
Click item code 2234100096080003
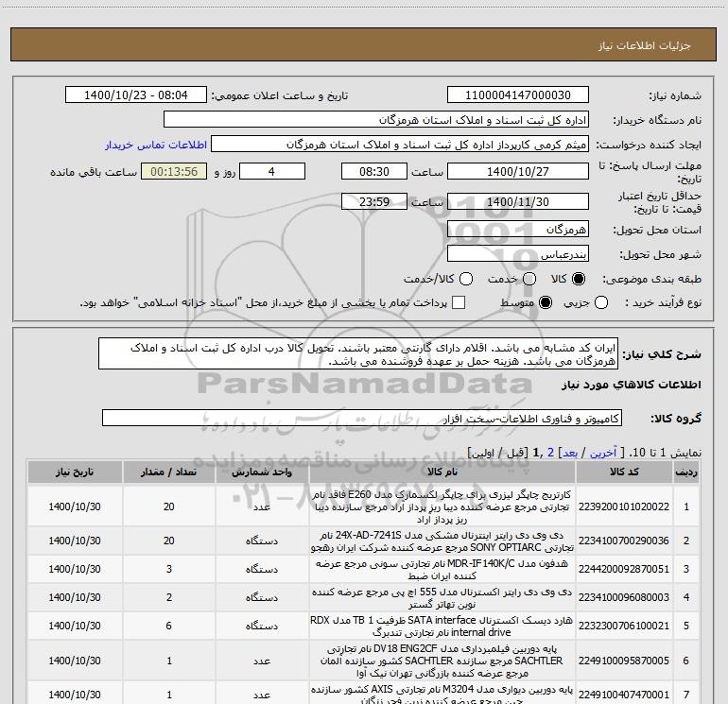pos(624,597)
